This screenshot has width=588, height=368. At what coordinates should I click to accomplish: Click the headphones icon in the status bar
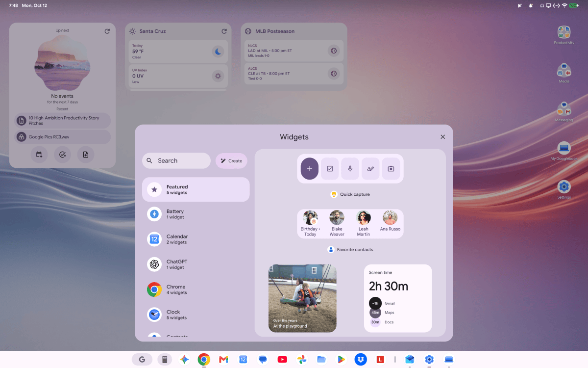coord(542,5)
